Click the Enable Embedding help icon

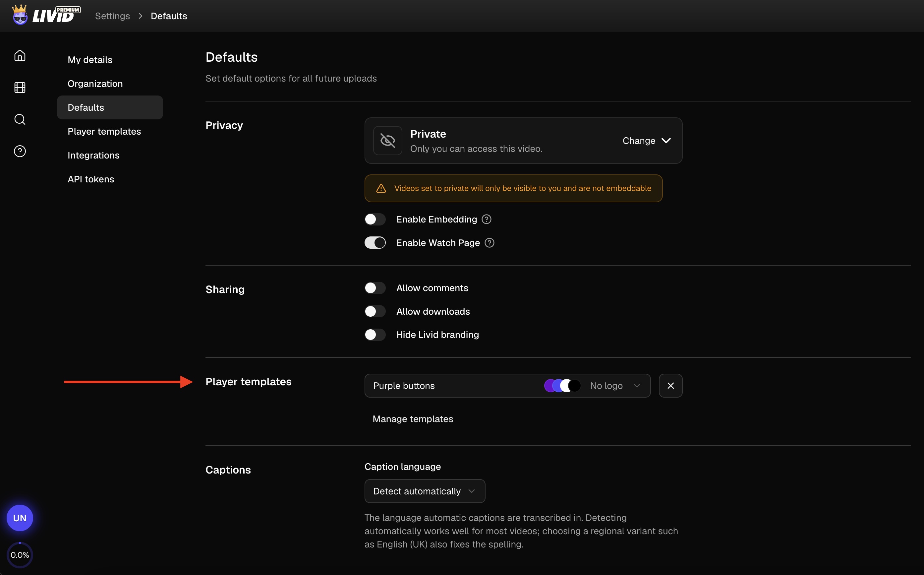tap(487, 220)
